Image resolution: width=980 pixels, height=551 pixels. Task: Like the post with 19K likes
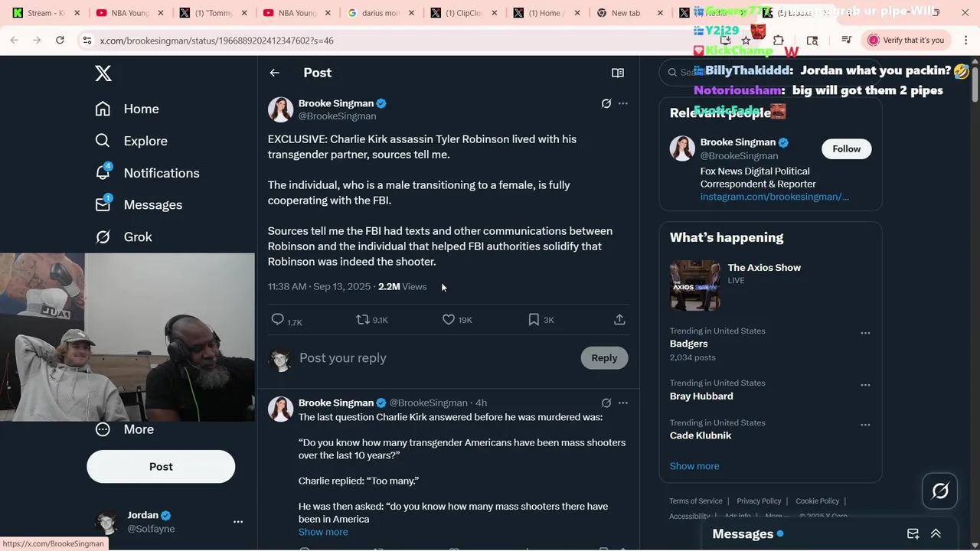457,320
